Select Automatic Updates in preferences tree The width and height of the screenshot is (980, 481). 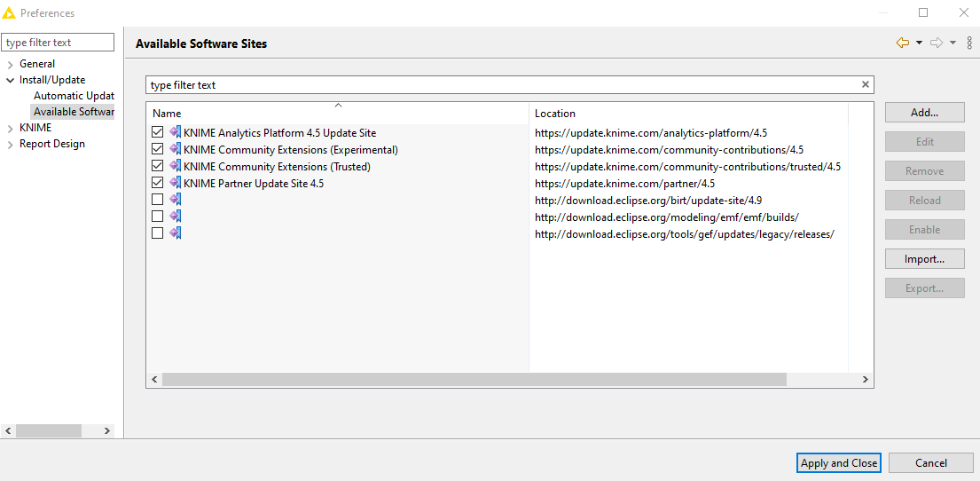click(x=74, y=96)
